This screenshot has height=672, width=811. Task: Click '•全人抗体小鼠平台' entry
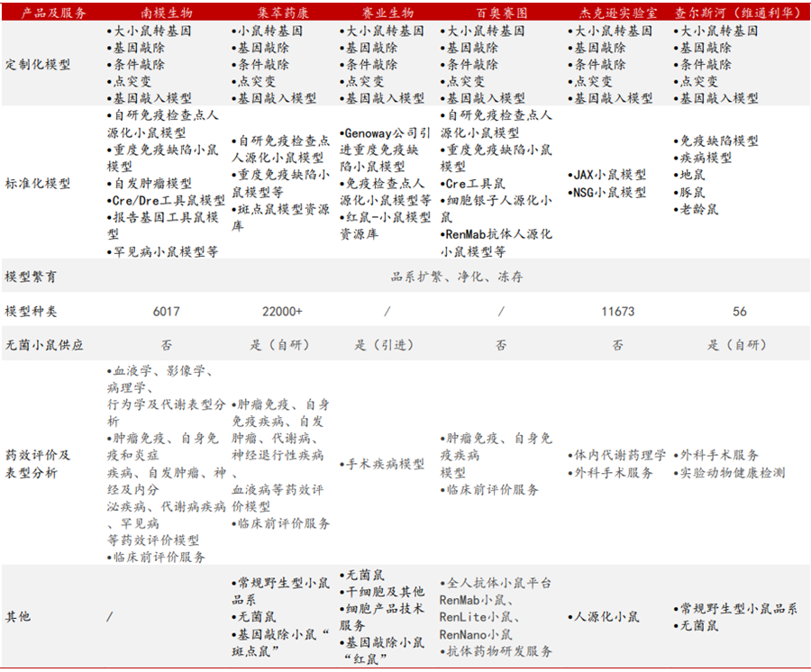[x=496, y=583]
